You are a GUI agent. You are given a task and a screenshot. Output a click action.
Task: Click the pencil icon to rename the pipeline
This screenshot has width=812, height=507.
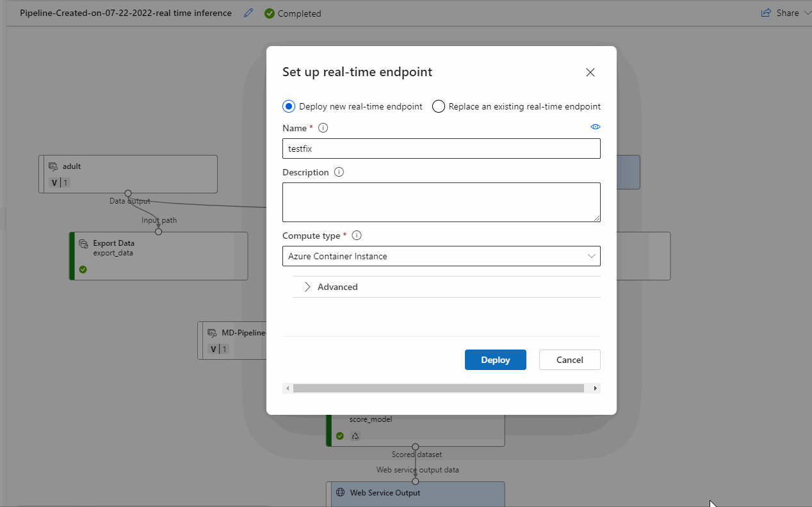(248, 12)
